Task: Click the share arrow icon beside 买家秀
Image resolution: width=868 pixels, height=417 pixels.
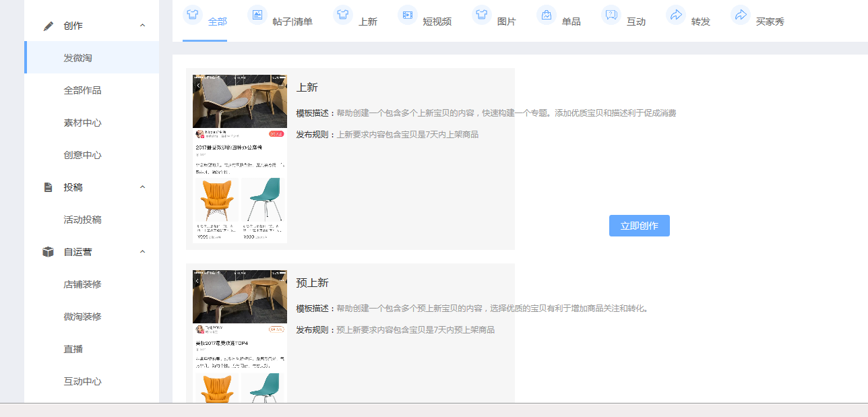Action: pos(741,14)
